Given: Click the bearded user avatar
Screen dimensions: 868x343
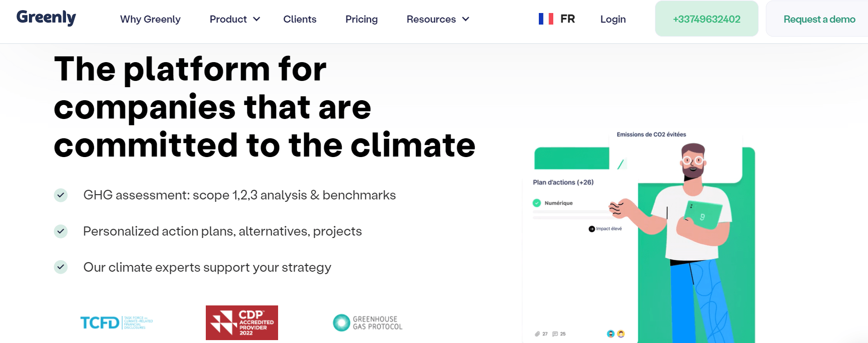Looking at the screenshot, I should tap(610, 333).
